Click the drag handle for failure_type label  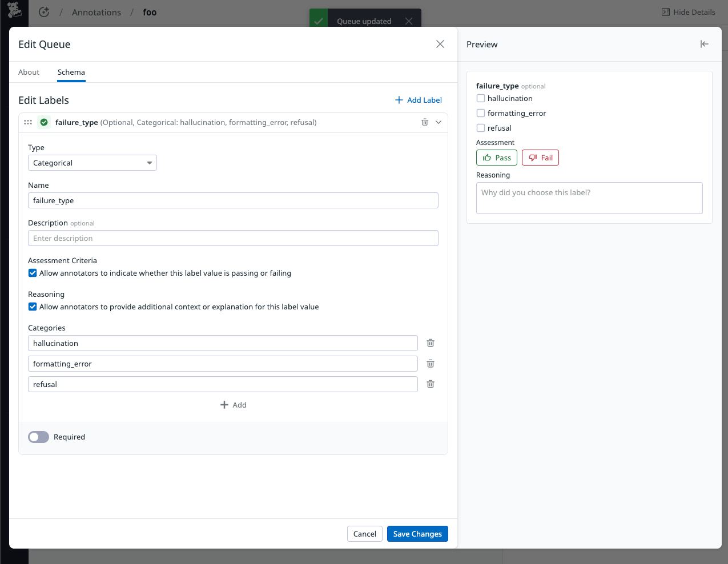coord(28,122)
